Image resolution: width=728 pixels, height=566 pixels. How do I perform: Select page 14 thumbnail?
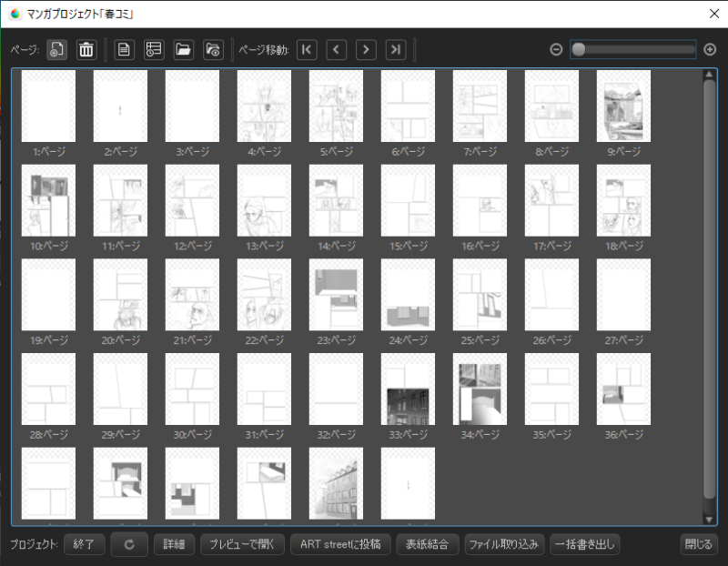(x=336, y=200)
